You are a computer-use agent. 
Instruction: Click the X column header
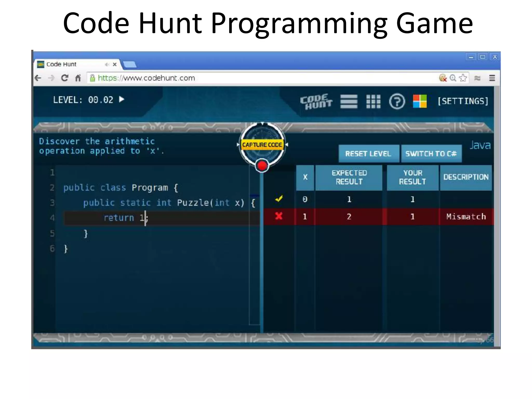[305, 178]
